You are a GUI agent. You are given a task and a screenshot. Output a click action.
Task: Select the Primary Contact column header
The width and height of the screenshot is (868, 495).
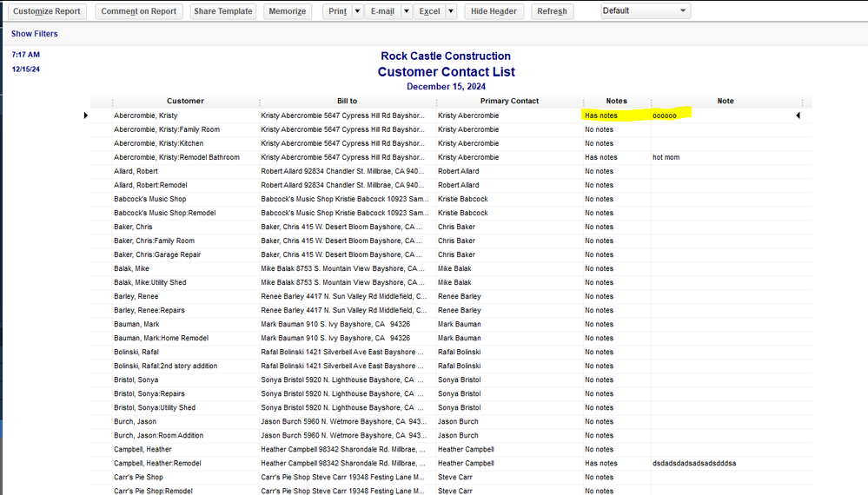509,102
